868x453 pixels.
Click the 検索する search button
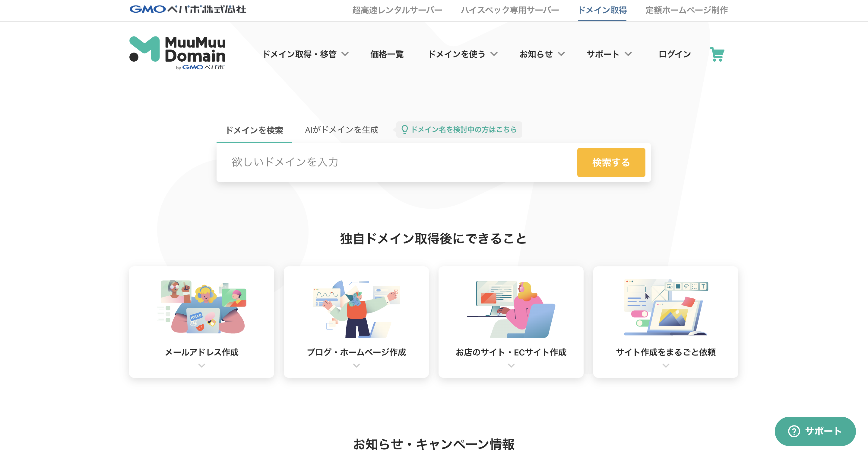pos(611,162)
